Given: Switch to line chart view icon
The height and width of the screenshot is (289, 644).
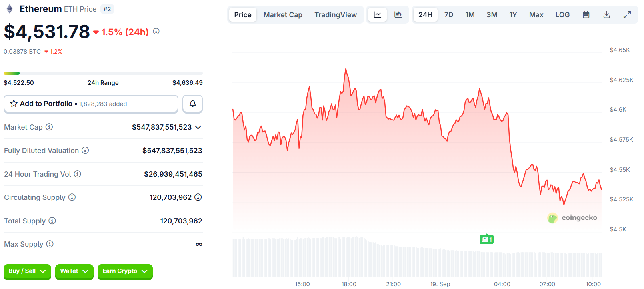Looking at the screenshot, I should (x=377, y=15).
